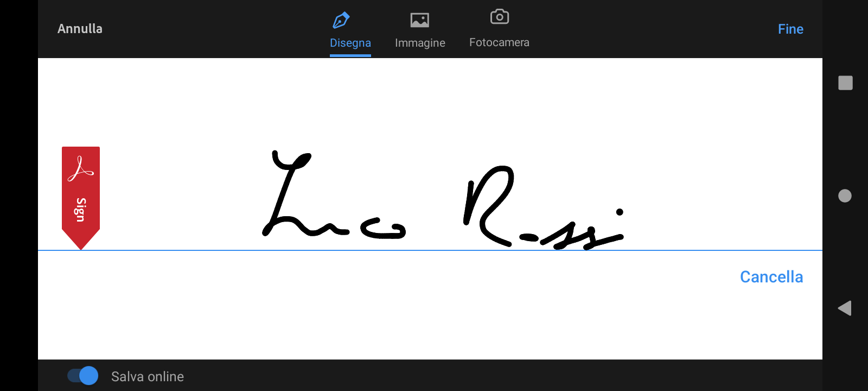The width and height of the screenshot is (868, 391).
Task: Tap the Disegna pen icon
Action: [341, 21]
